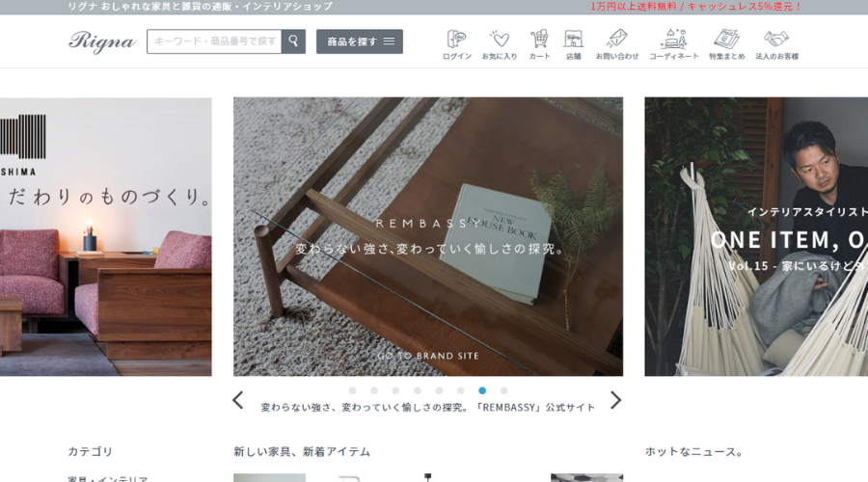The image size is (868, 482).
Task: Click the リグナ tagline in top bar
Action: [x=200, y=7]
